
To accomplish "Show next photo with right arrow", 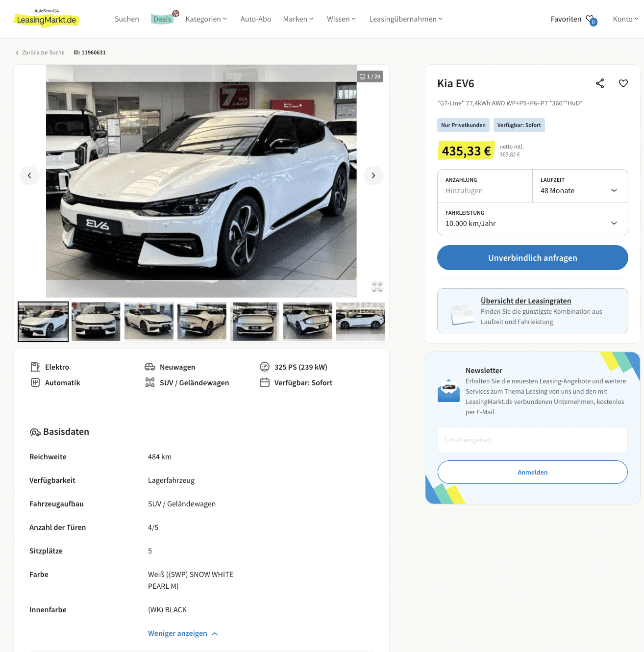I will [x=373, y=176].
